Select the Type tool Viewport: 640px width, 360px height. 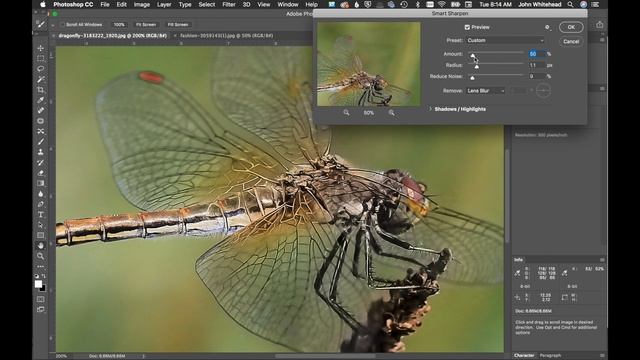40,214
